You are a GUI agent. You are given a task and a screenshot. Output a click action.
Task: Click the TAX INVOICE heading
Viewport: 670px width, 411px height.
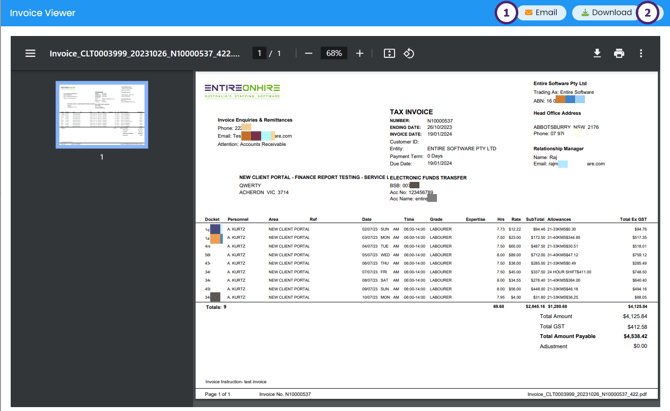[411, 112]
